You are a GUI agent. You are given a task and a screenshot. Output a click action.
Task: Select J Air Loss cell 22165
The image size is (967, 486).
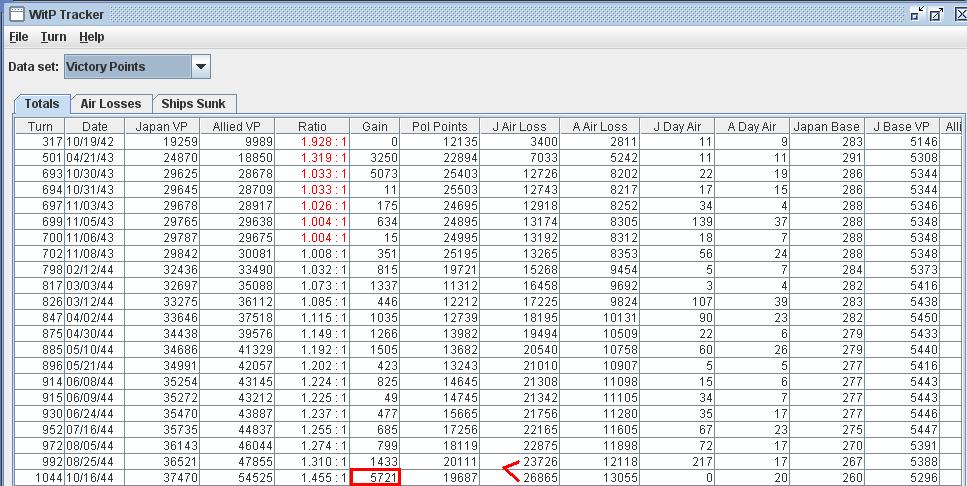(x=519, y=430)
